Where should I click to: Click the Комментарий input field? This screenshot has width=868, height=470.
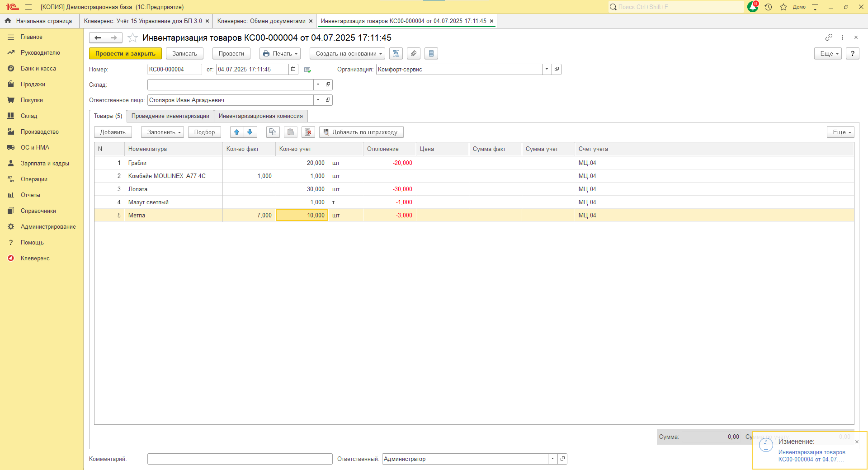(x=240, y=459)
